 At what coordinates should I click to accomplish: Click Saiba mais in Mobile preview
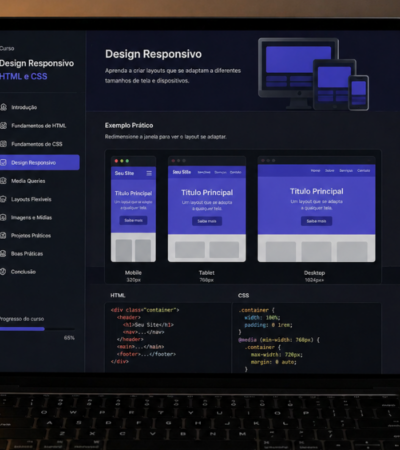[x=133, y=220]
